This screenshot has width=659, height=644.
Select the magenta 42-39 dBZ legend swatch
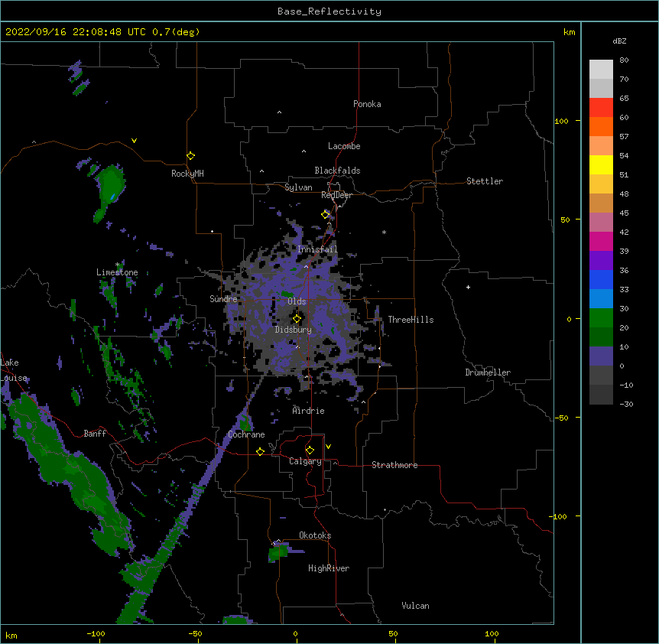coord(601,241)
